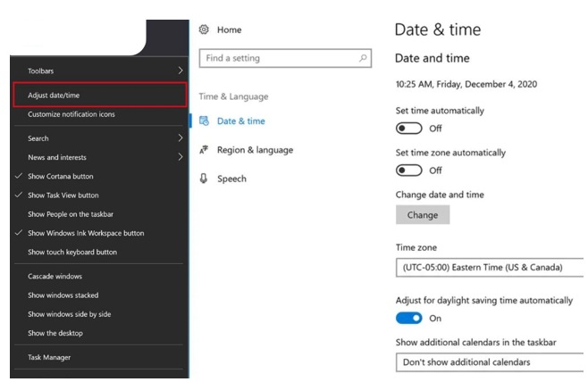Uncheck Show Windows Ink Workspace button
588x382 pixels.
coord(86,233)
